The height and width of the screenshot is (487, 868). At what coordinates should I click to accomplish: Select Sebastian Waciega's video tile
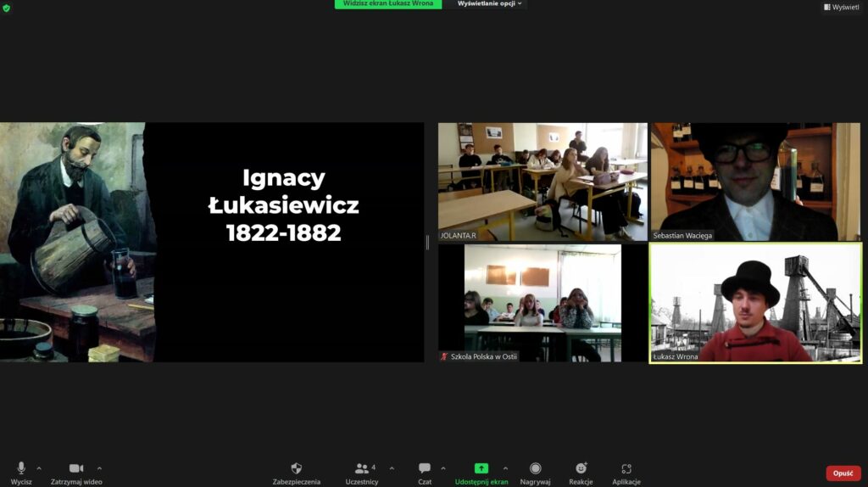pos(755,182)
